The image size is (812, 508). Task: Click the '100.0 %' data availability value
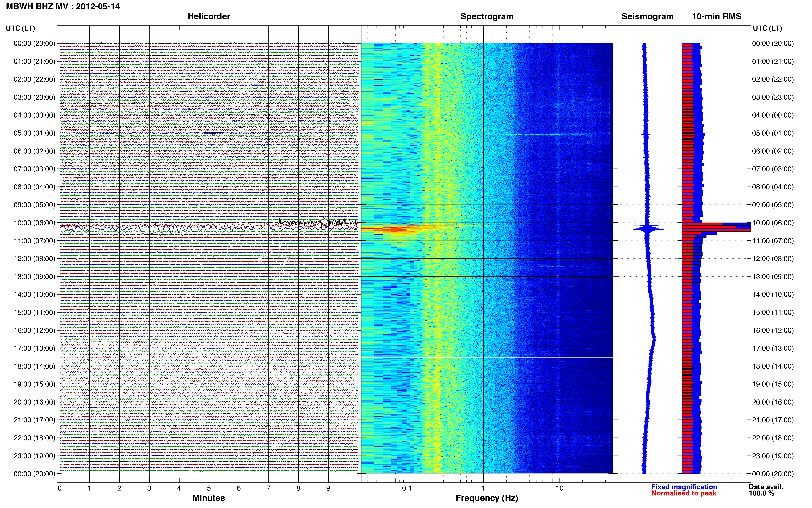coord(762,493)
